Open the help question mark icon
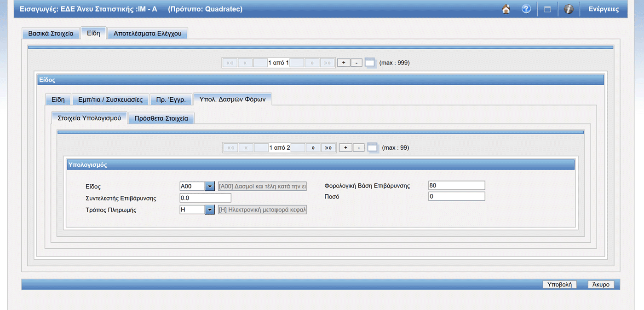This screenshot has width=644, height=310. (526, 9)
